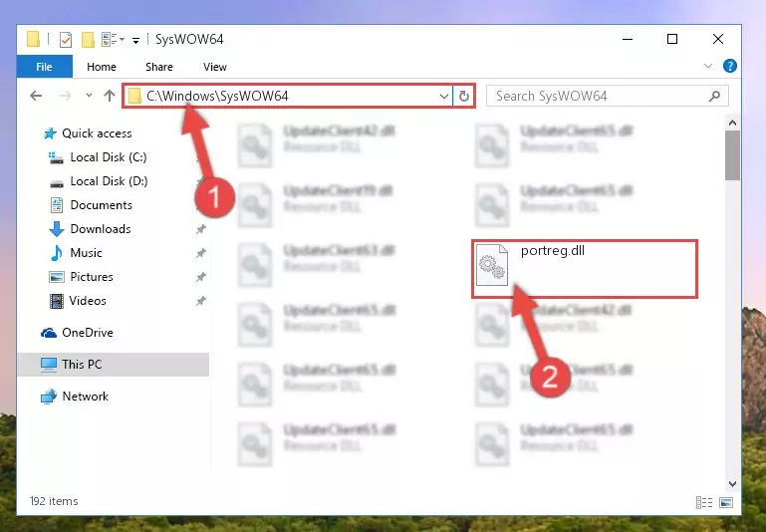The image size is (766, 532).
Task: Open Help with the blue question icon
Action: [x=730, y=66]
